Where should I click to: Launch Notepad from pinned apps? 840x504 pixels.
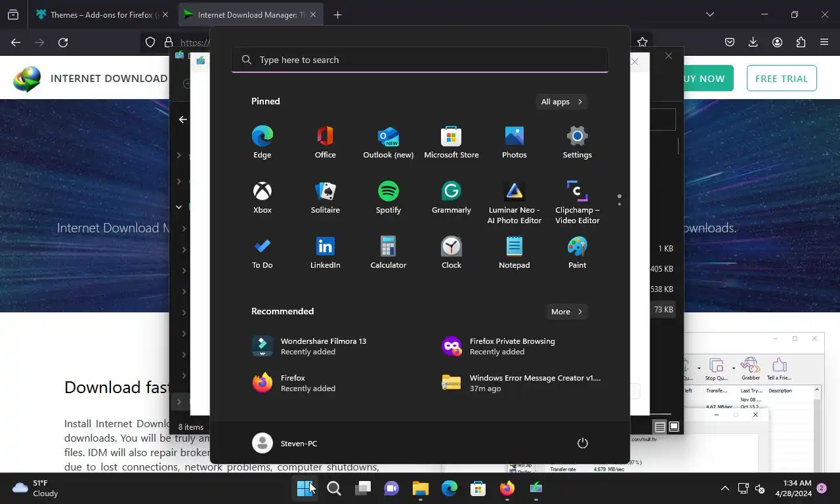514,253
